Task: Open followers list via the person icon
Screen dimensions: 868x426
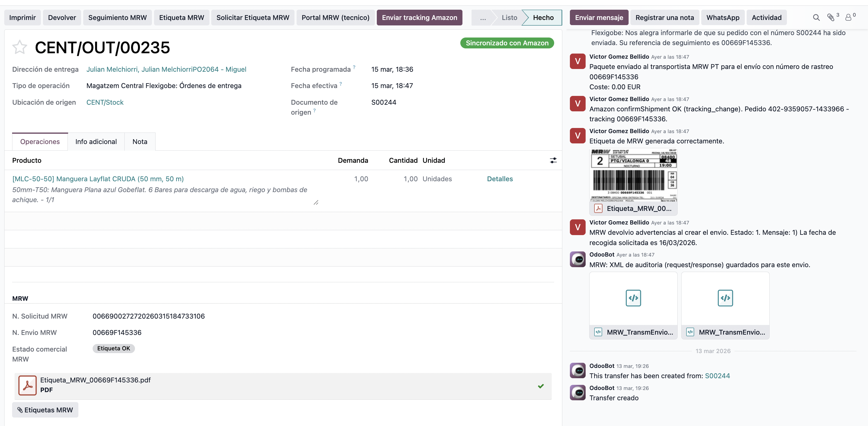Action: pyautogui.click(x=848, y=18)
